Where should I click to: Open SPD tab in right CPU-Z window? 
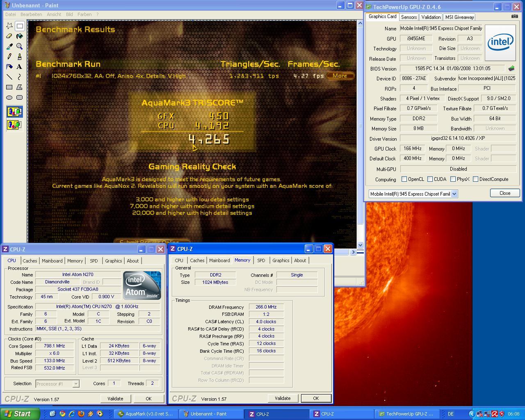[261, 260]
